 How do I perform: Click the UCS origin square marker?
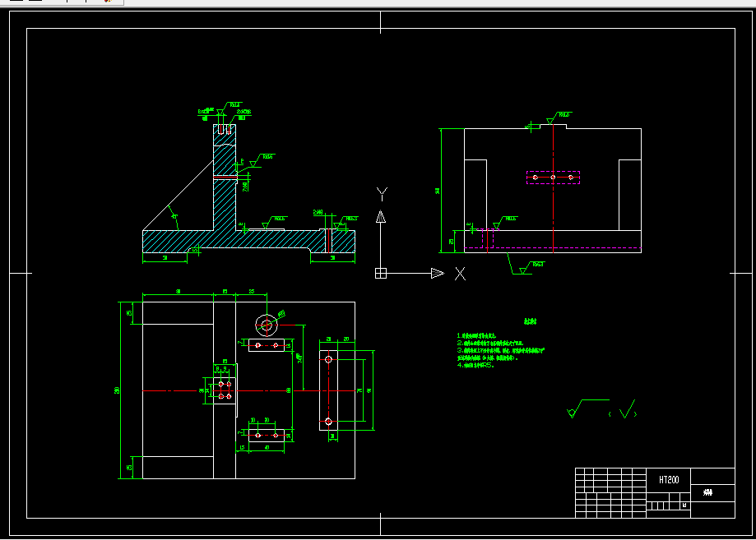(380, 273)
